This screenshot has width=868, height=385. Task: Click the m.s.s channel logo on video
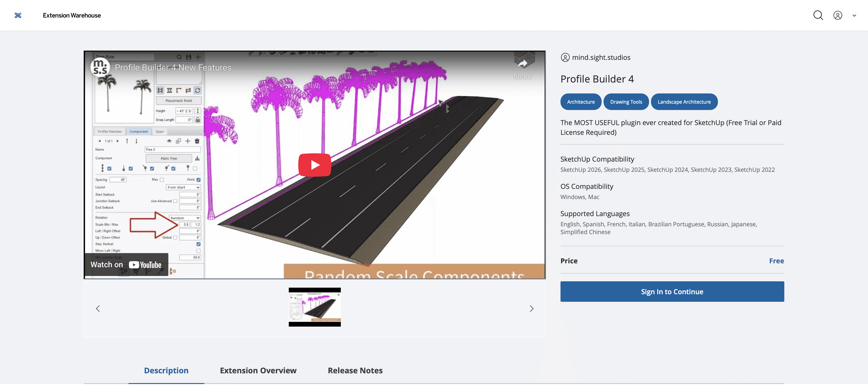tap(100, 67)
